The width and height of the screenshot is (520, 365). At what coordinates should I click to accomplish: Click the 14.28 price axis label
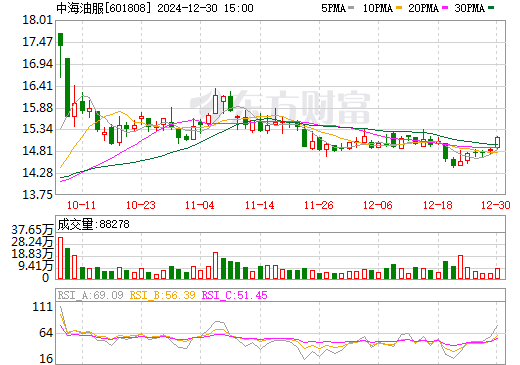coord(38,173)
